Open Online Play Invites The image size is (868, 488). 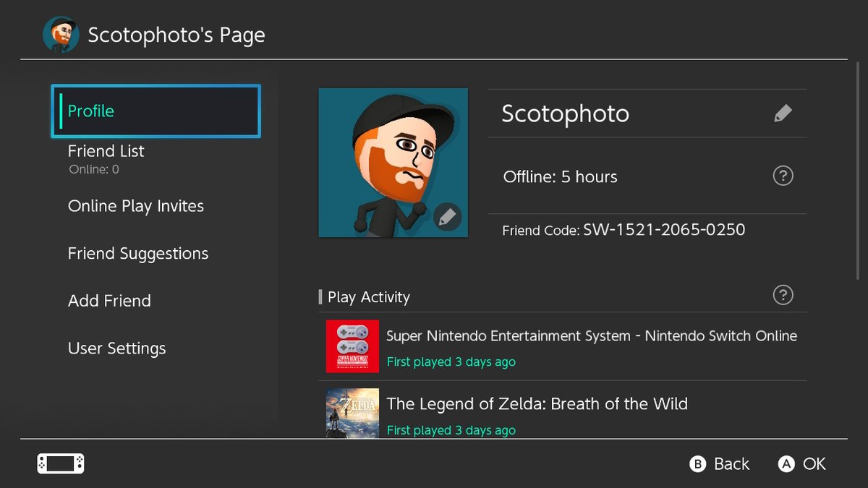click(x=136, y=206)
